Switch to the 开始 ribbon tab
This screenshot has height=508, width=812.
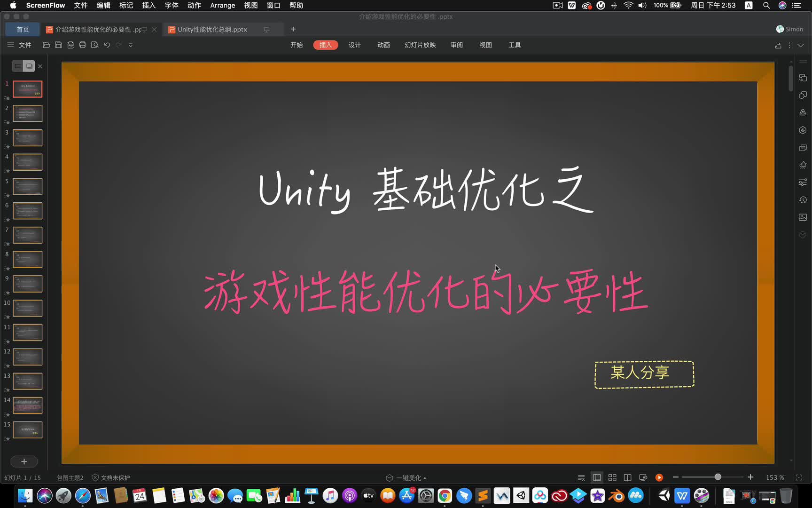tap(297, 45)
